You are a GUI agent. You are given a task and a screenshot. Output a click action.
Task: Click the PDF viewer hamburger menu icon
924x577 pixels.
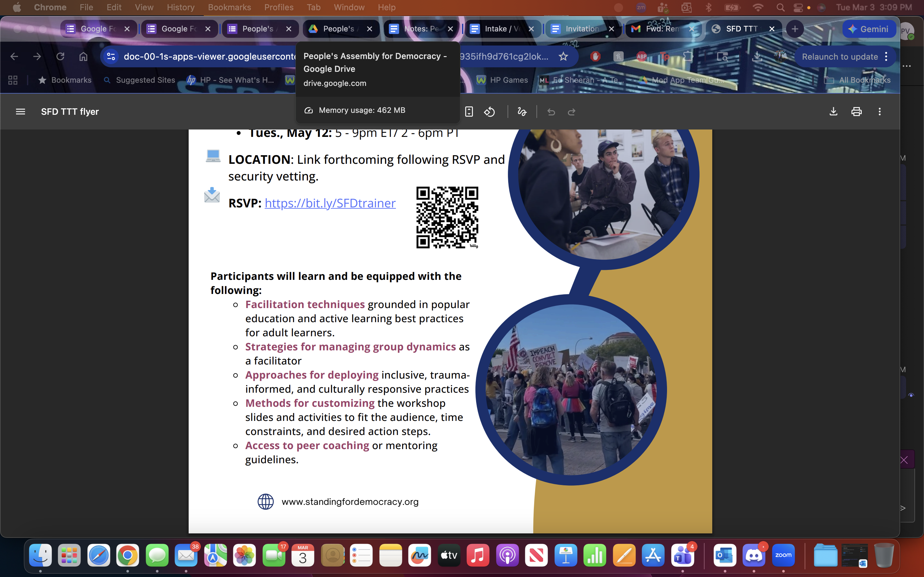pos(20,112)
